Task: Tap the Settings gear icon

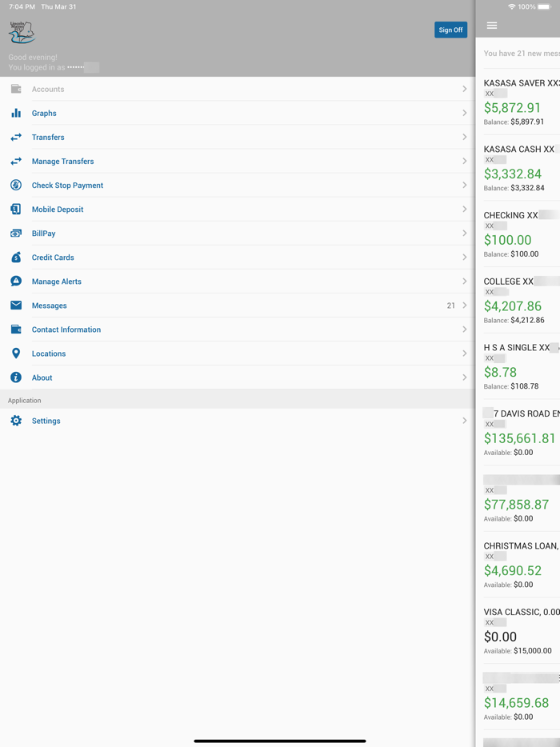Action: tap(16, 421)
